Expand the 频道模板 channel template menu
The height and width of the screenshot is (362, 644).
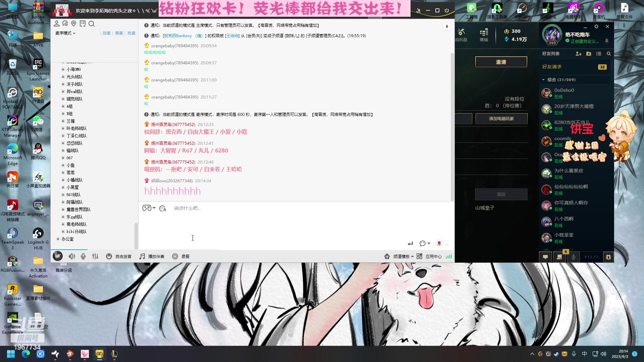click(399, 256)
